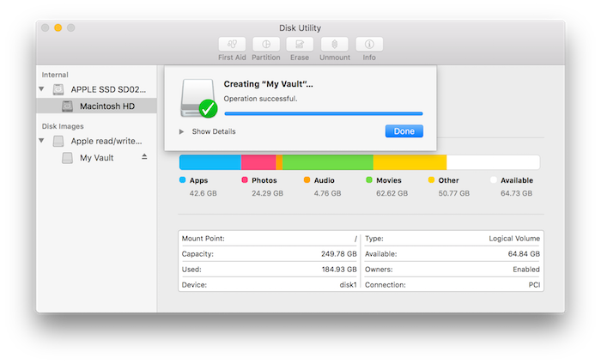
Task: Click the Owners Enabled value
Action: coord(525,270)
